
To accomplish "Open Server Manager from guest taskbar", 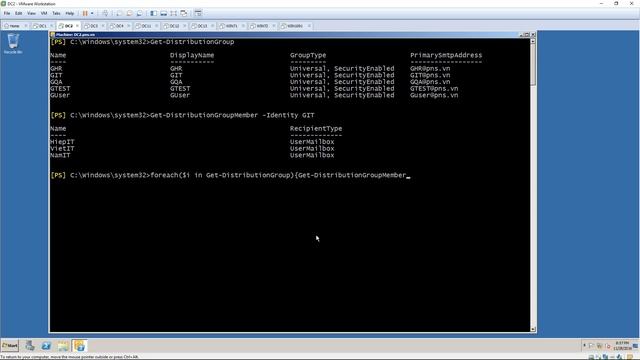I will 30,346.
